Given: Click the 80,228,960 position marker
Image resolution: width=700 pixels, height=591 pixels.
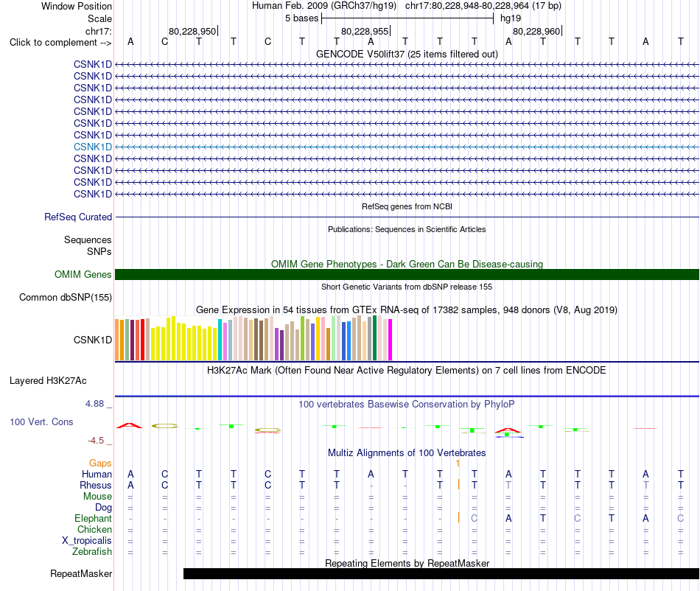Looking at the screenshot, I should 537,31.
